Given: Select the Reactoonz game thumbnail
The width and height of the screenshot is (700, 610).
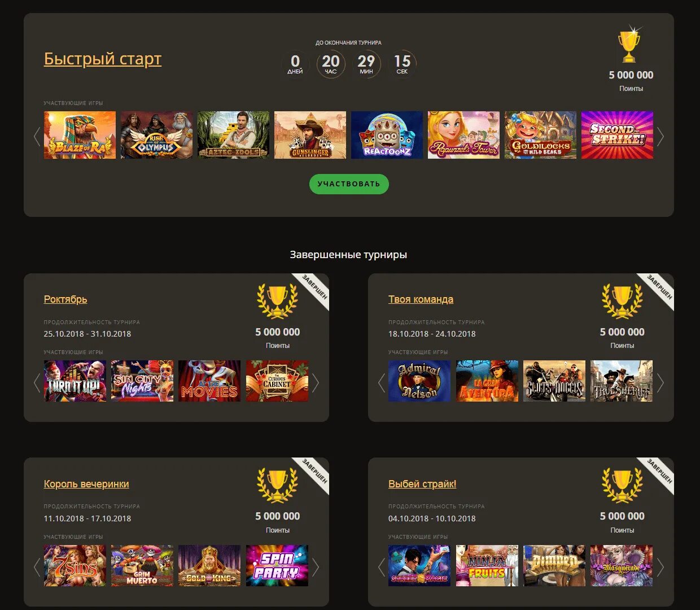Looking at the screenshot, I should [x=387, y=135].
